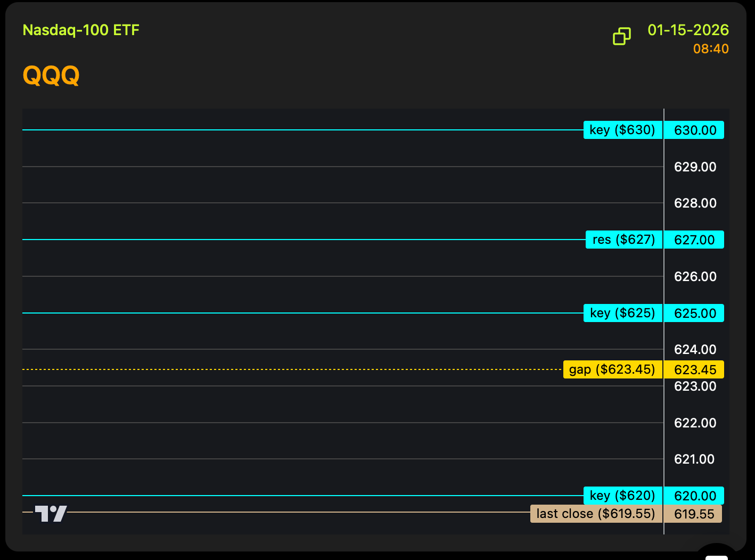Viewport: 755px width, 560px height.
Task: Click the 01-15-2026 date text
Action: 688,30
